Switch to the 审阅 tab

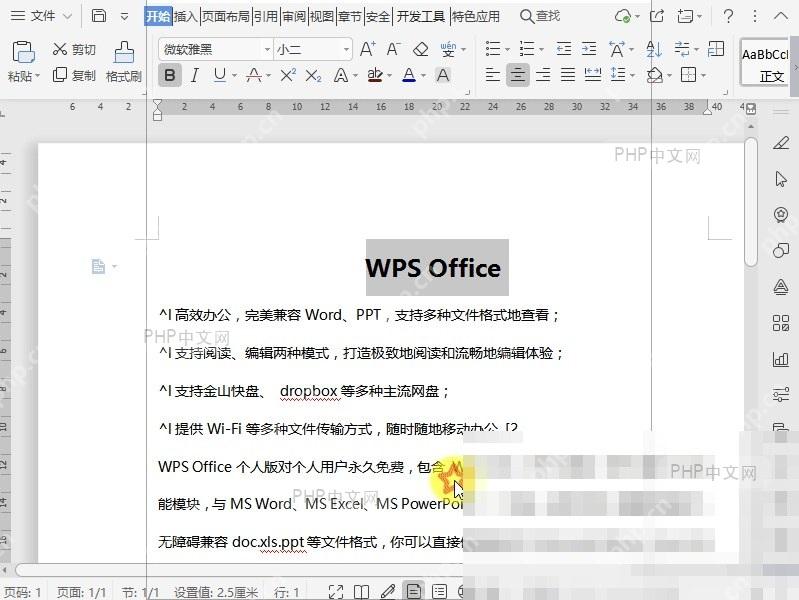tap(294, 16)
